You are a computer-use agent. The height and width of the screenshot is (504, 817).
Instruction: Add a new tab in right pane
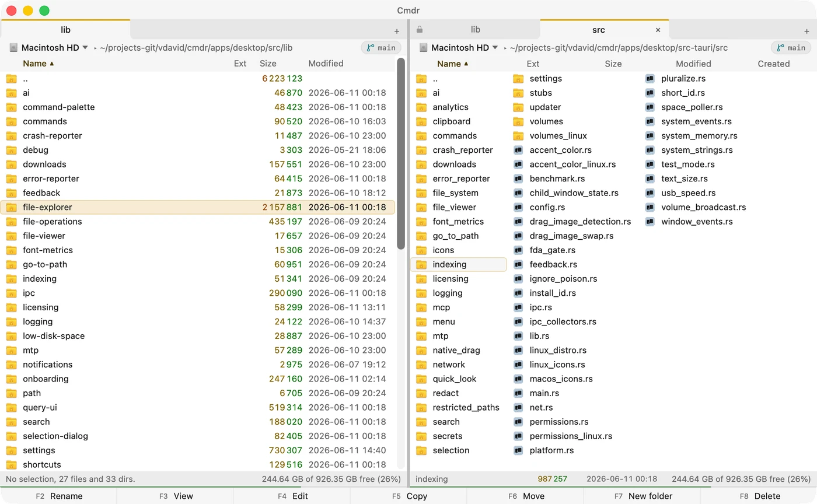click(806, 31)
